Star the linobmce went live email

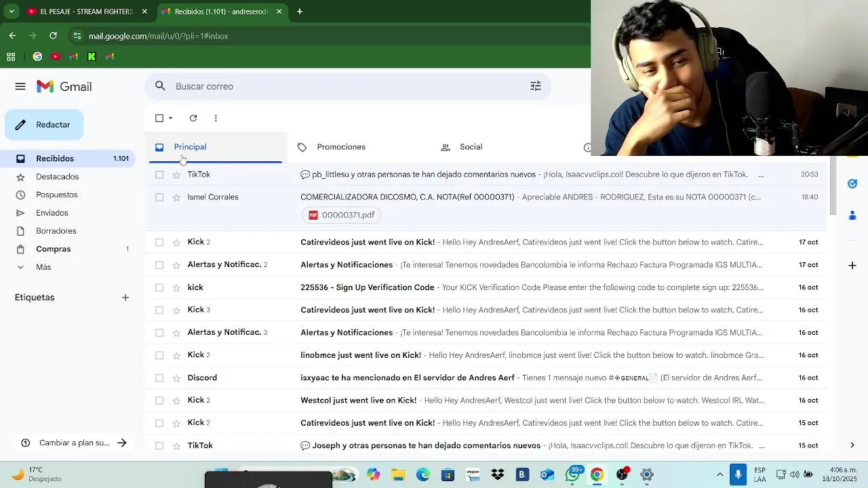[x=176, y=355]
